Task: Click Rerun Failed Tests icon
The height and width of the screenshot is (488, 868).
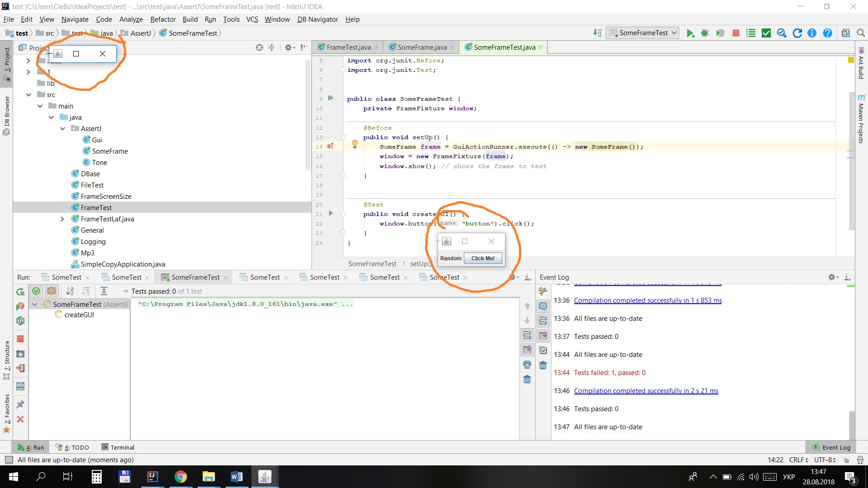Action: pos(20,306)
